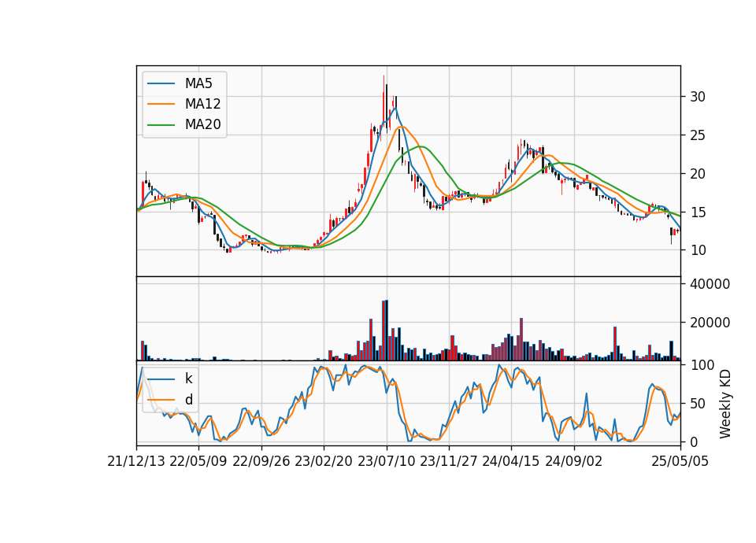Image resolution: width=756 pixels, height=543 pixels.
Task: Click the price axis value 20
Action: click(x=698, y=174)
